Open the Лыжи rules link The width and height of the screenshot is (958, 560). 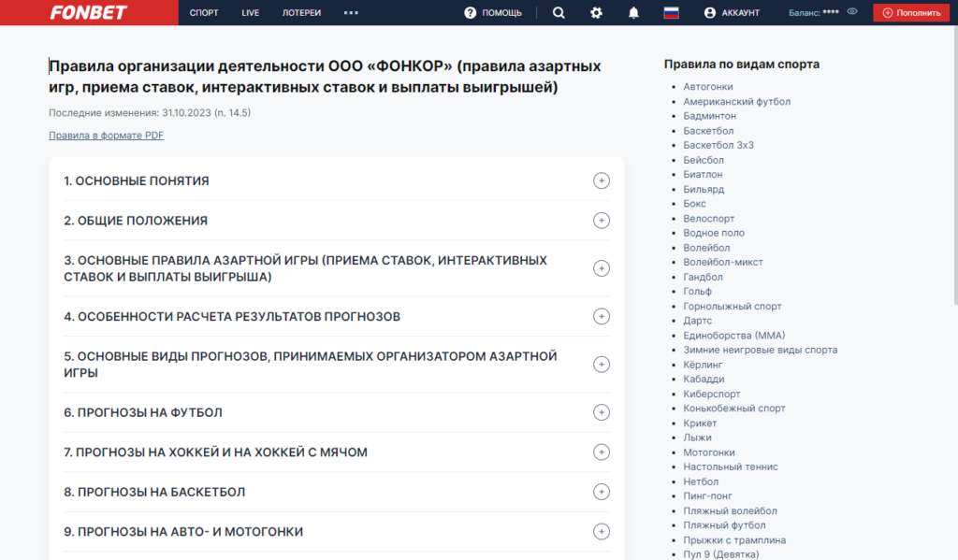(697, 438)
